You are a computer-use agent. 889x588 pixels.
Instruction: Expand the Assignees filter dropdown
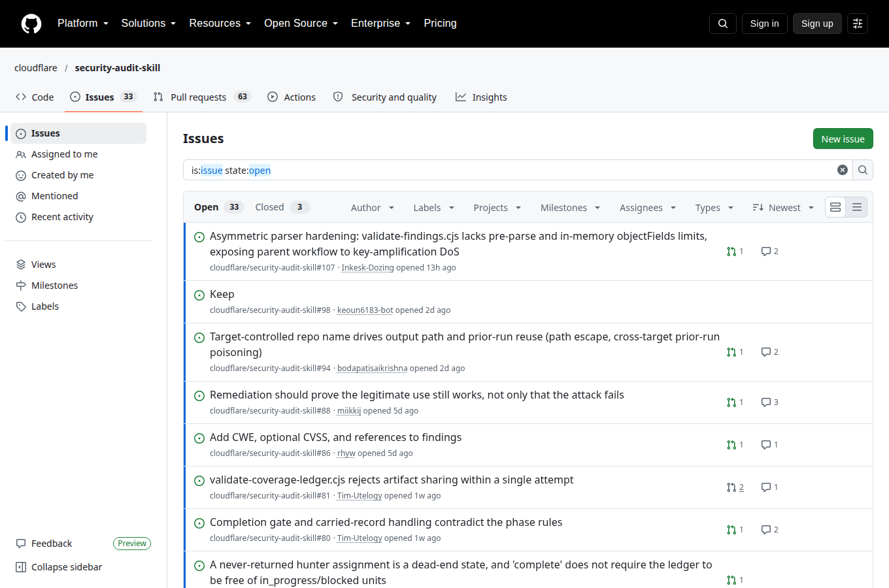coord(647,208)
